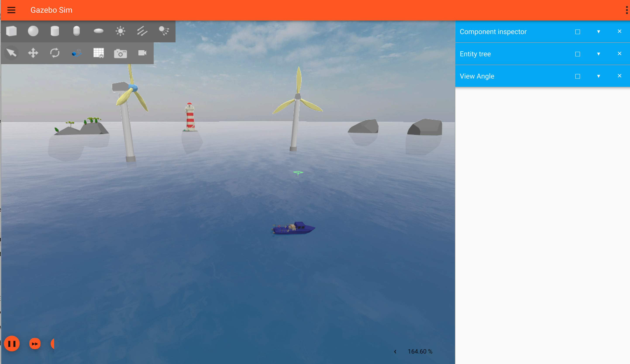Add a directional light
This screenshot has height=364, width=630.
(142, 31)
